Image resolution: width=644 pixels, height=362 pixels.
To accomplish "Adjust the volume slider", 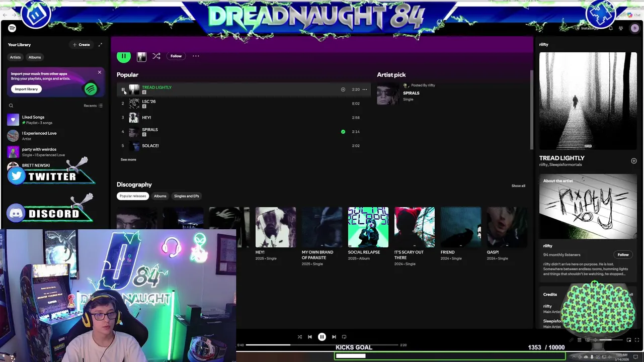I will tap(611, 340).
